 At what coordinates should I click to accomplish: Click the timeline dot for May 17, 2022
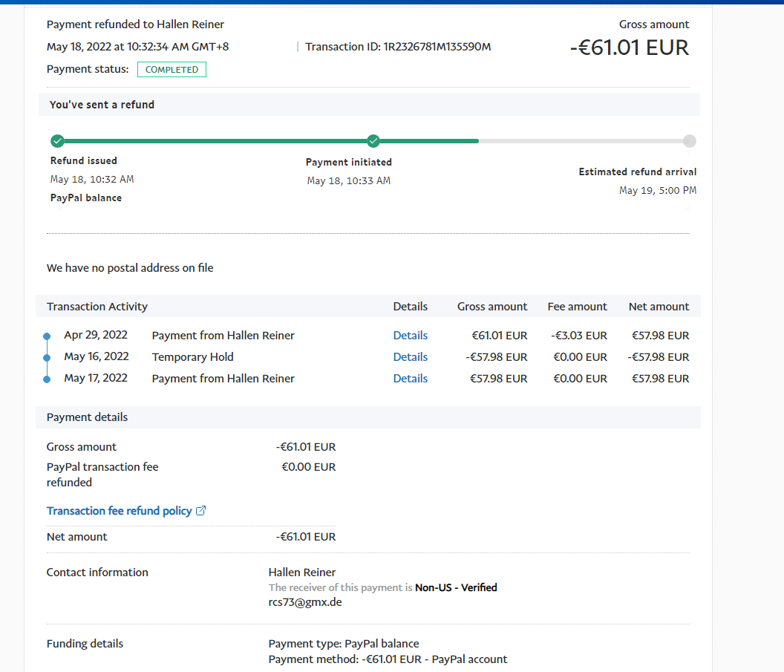47,379
